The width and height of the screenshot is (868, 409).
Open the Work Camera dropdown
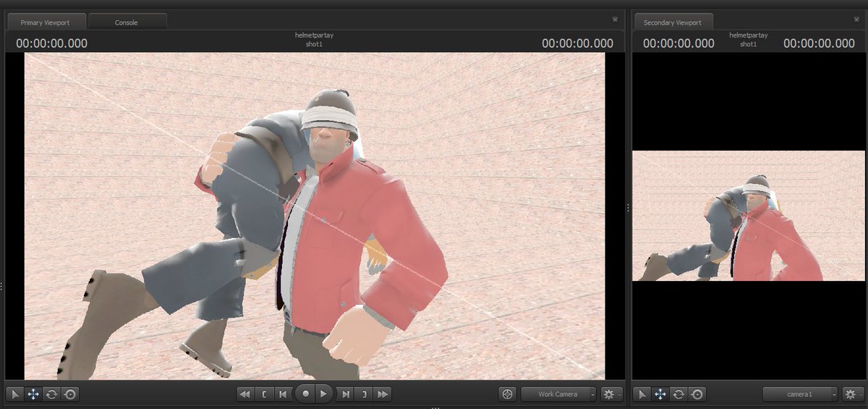click(558, 395)
